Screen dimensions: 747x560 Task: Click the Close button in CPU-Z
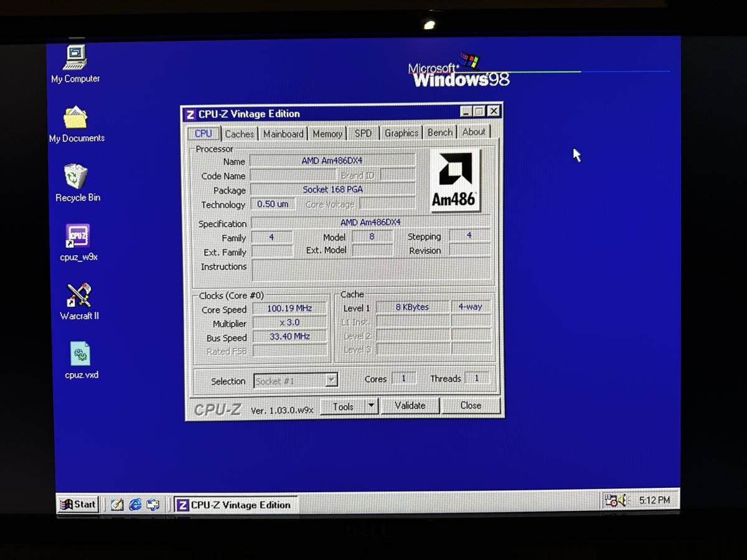(471, 406)
